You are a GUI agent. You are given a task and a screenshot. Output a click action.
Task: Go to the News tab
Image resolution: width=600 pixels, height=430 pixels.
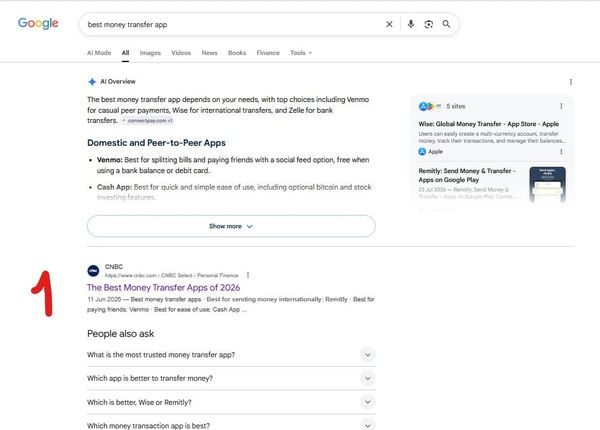(209, 53)
